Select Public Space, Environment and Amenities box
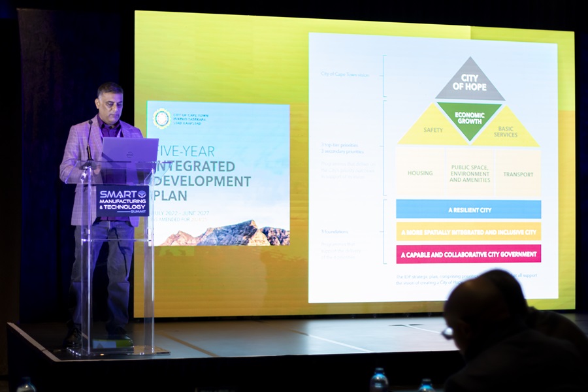The image size is (588, 392). click(470, 174)
